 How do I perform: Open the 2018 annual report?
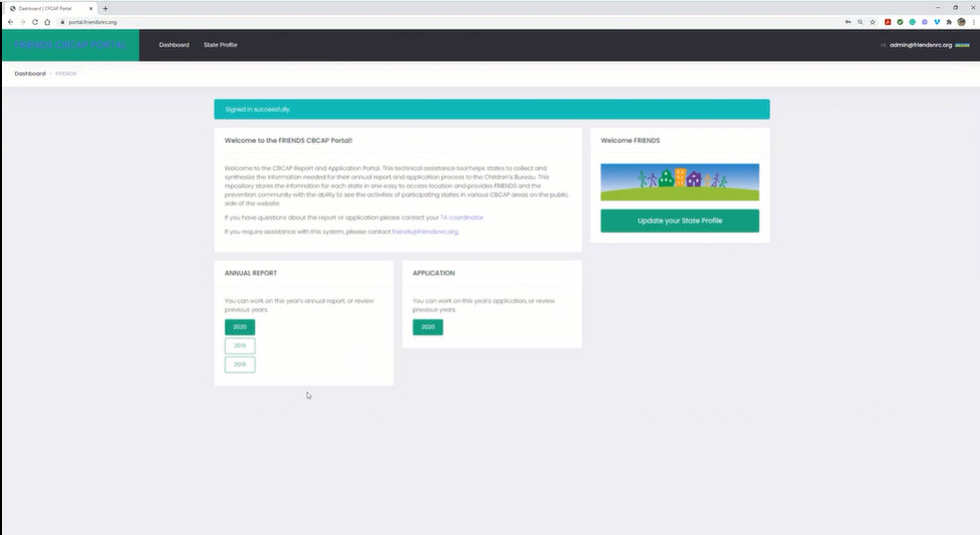click(x=240, y=364)
